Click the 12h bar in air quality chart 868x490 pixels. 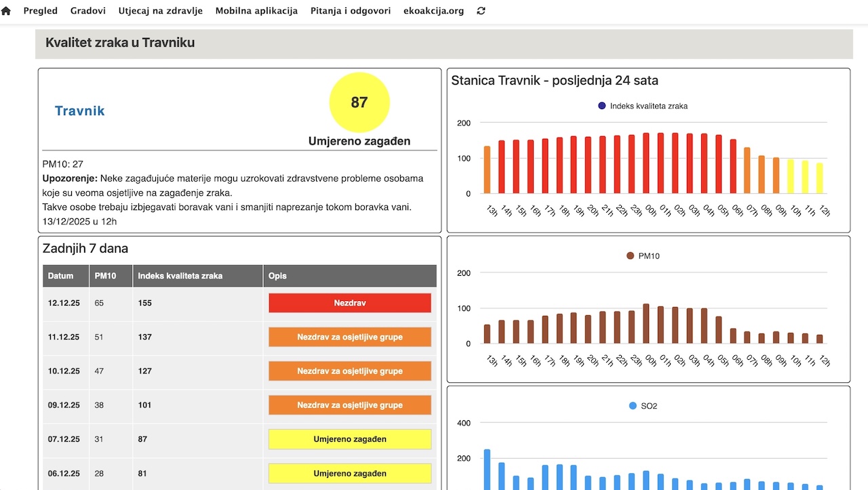(819, 178)
